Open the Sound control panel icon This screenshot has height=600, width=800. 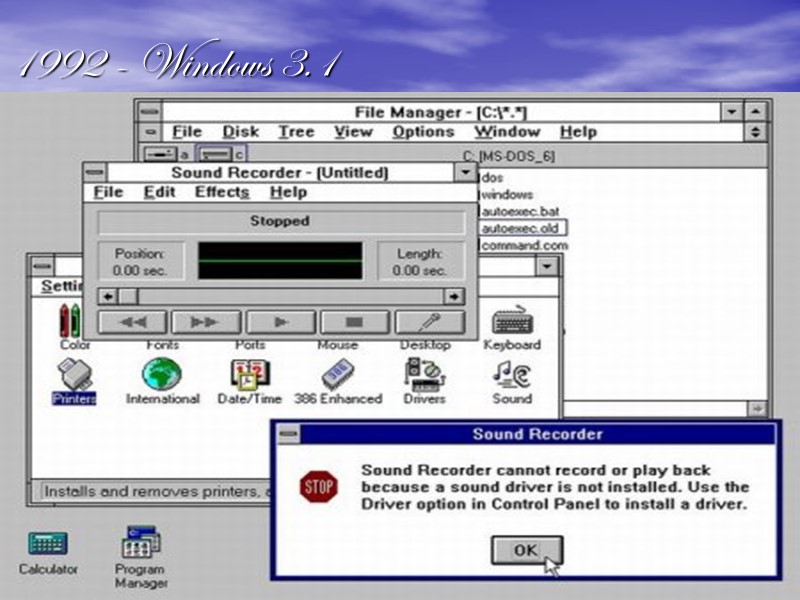pyautogui.click(x=512, y=381)
